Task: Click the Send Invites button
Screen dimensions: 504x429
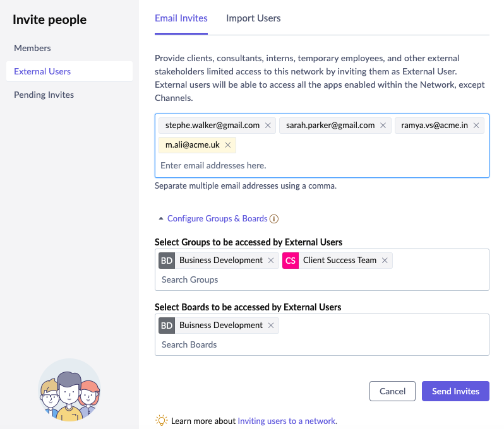Action: click(x=455, y=391)
